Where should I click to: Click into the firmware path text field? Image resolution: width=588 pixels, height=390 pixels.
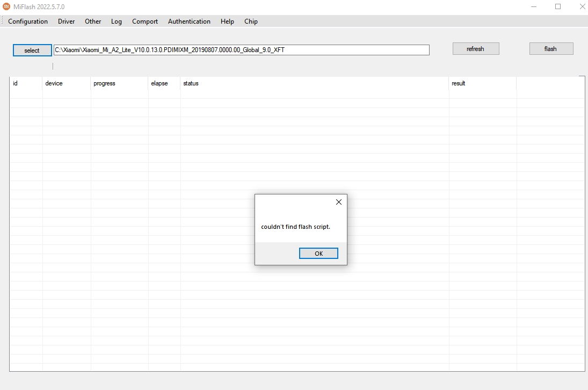click(x=242, y=50)
